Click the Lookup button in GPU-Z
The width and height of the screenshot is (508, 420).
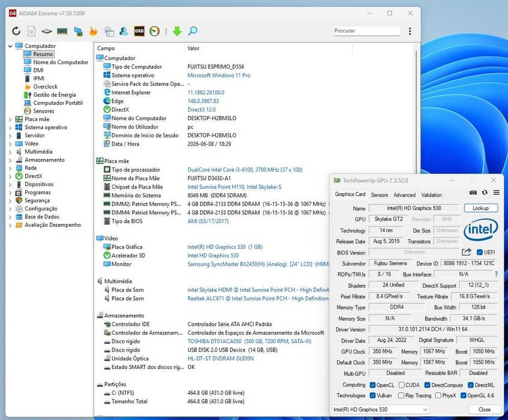(481, 208)
